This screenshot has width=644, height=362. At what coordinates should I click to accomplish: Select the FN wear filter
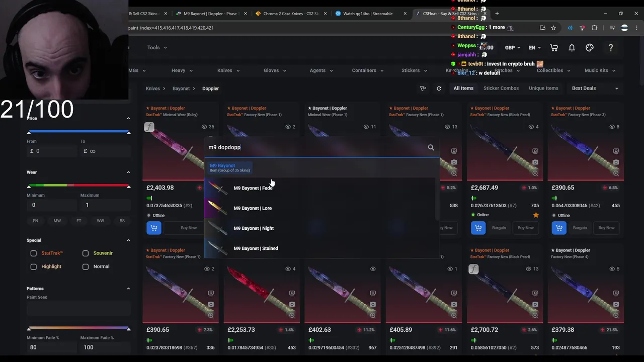[35, 221]
